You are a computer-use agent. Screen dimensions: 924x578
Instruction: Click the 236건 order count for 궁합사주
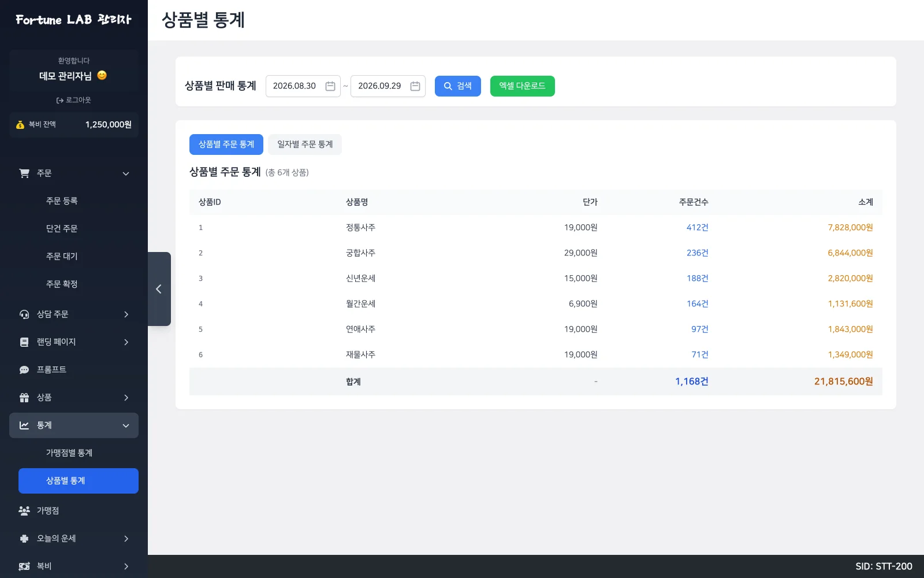(697, 253)
